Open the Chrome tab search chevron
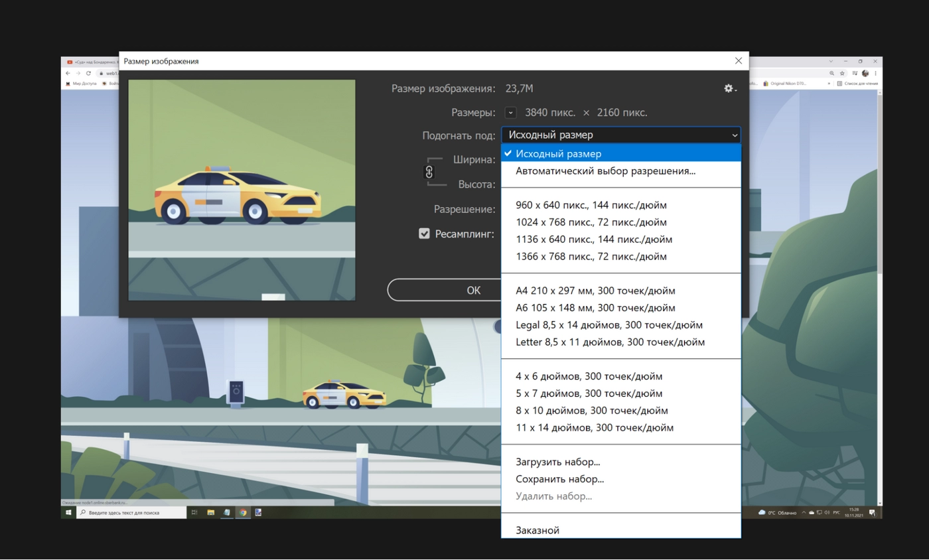The height and width of the screenshot is (560, 929). [x=830, y=62]
